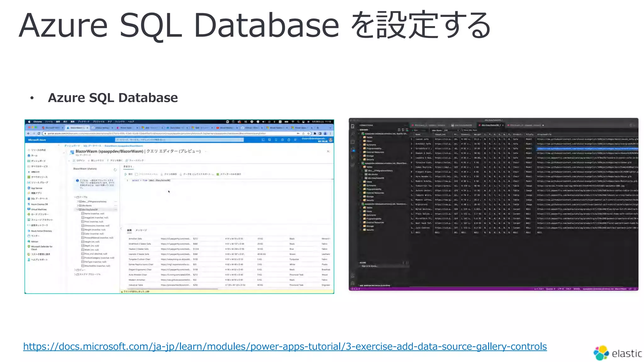Collapse dbo.EasySalesDB in the Azure object explorer
Screen dimensions: 644x362
[x=78, y=210]
